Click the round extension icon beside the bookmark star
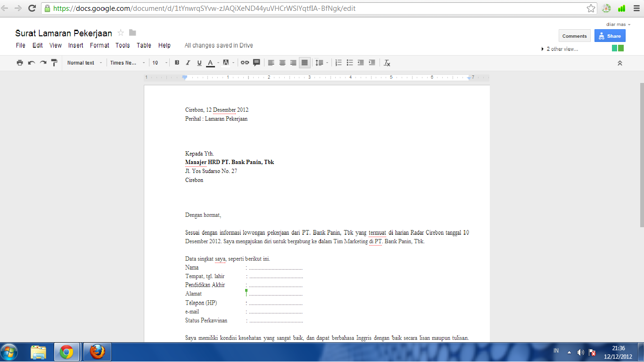The width and height of the screenshot is (644, 362). [607, 8]
